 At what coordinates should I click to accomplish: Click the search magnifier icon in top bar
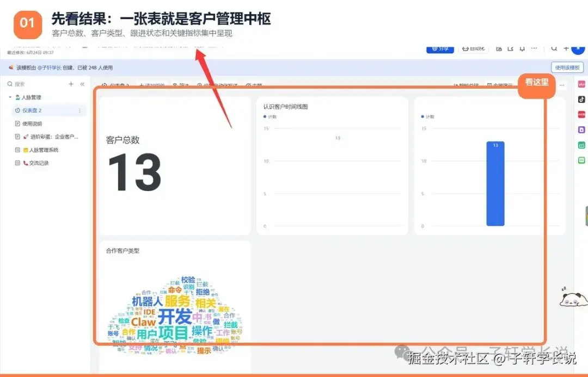pos(554,48)
